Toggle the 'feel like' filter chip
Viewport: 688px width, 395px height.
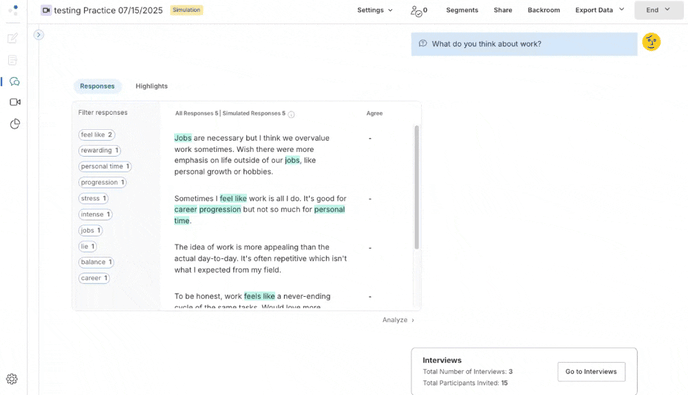click(x=97, y=135)
